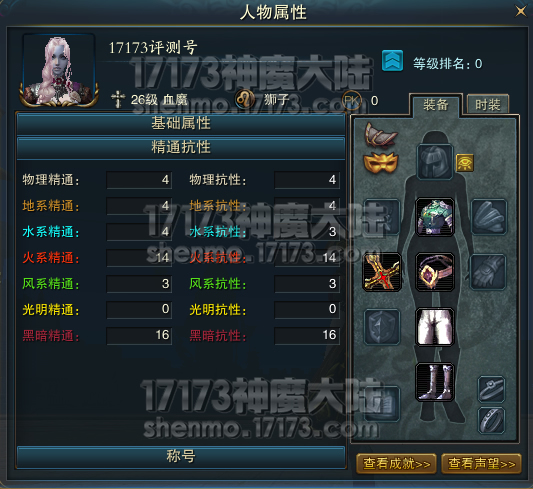The width and height of the screenshot is (533, 489).
Task: Select the golden mask icon
Action: coord(381,163)
